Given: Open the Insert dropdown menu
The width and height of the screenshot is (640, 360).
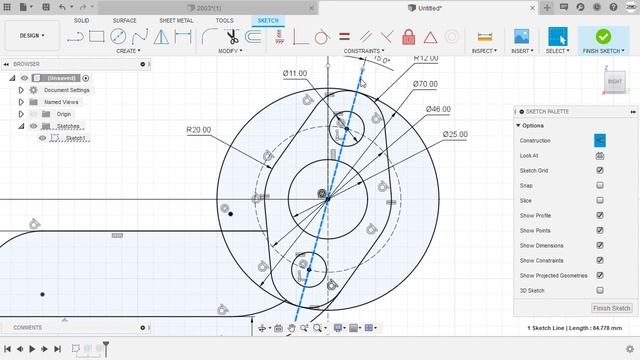Looking at the screenshot, I should pos(522,51).
